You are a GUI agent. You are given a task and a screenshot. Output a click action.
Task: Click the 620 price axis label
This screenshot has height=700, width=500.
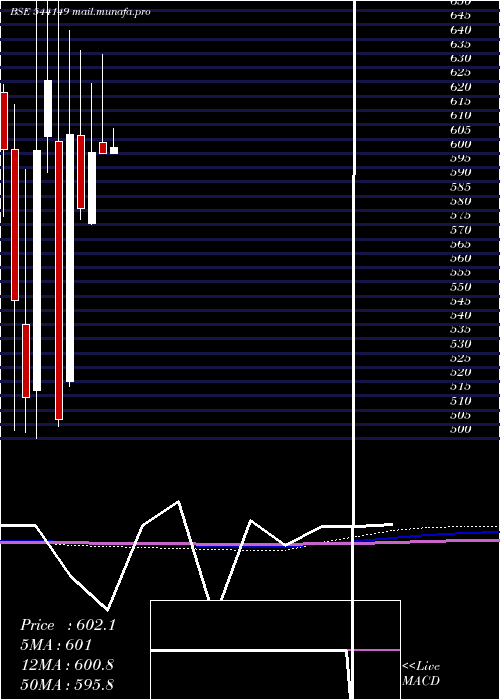tap(460, 87)
